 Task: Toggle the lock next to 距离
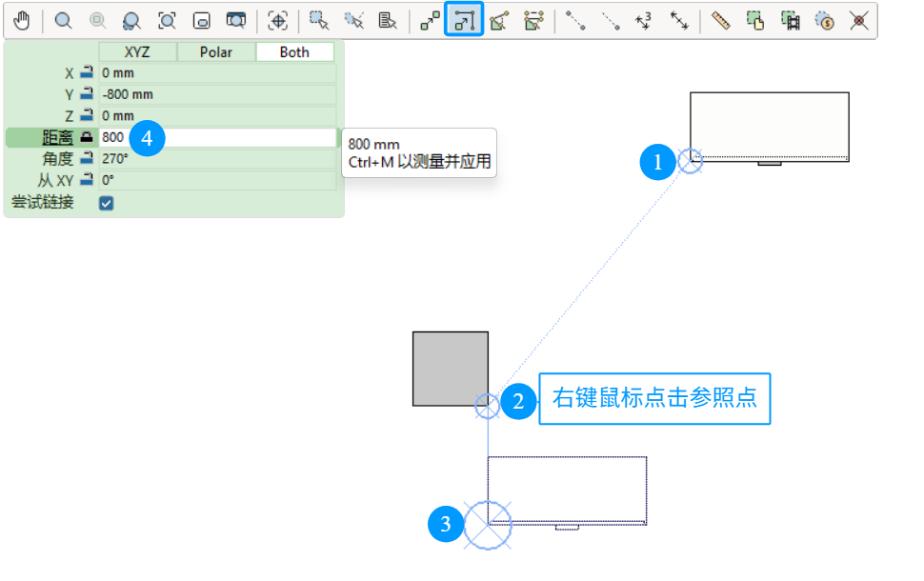(x=87, y=137)
